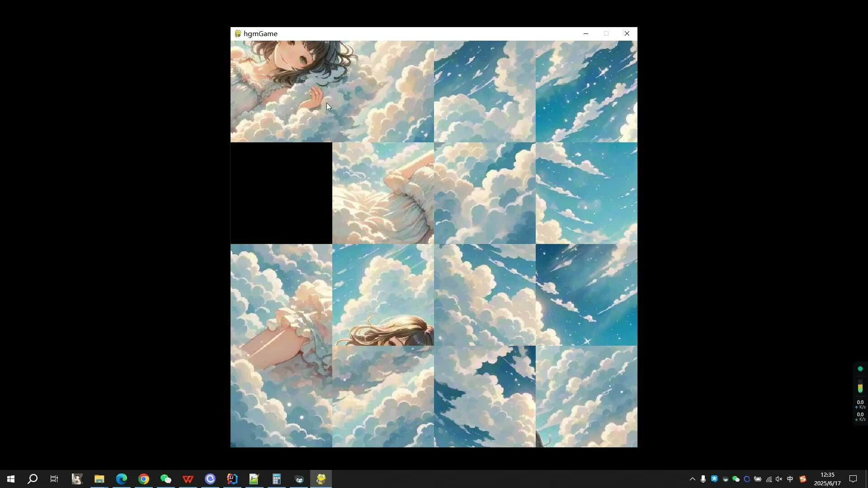Screen dimensions: 868x488
Task: Launch Google Chrome from taskbar
Action: click(143, 479)
